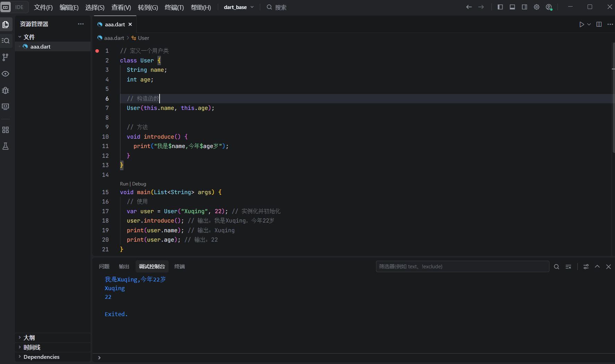Switch to the 终端 terminal tab
The image size is (615, 364).
click(x=179, y=266)
